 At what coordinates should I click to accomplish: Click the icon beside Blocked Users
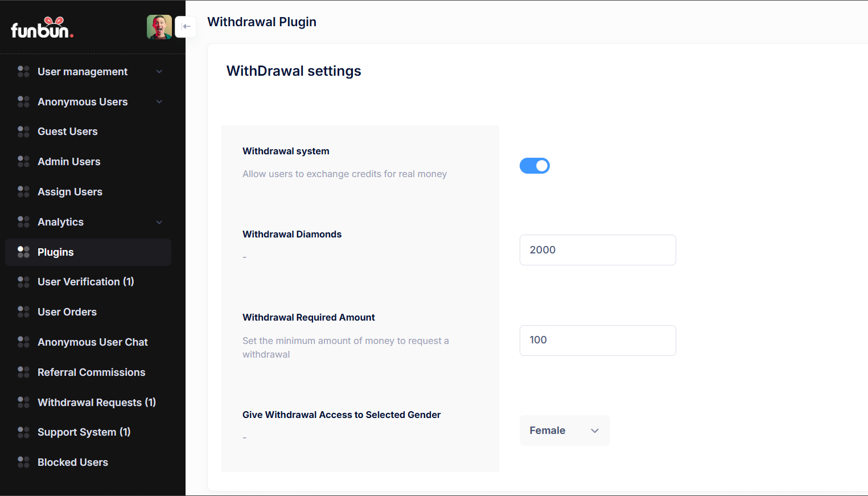tap(23, 462)
